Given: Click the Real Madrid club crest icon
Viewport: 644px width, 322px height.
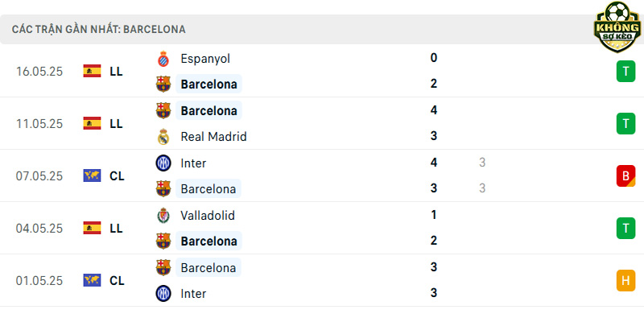Looking at the screenshot, I should pos(163,137).
